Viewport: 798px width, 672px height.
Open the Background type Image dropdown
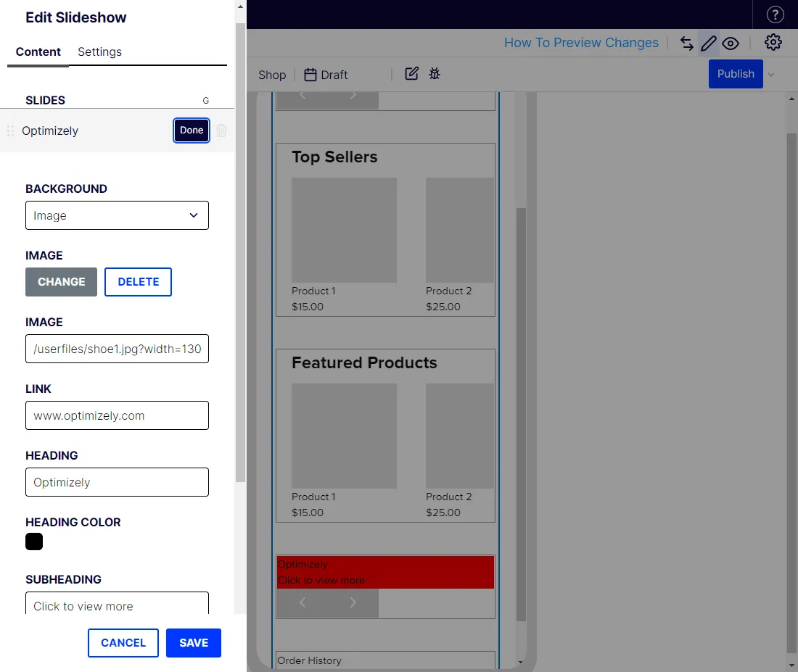coord(117,215)
